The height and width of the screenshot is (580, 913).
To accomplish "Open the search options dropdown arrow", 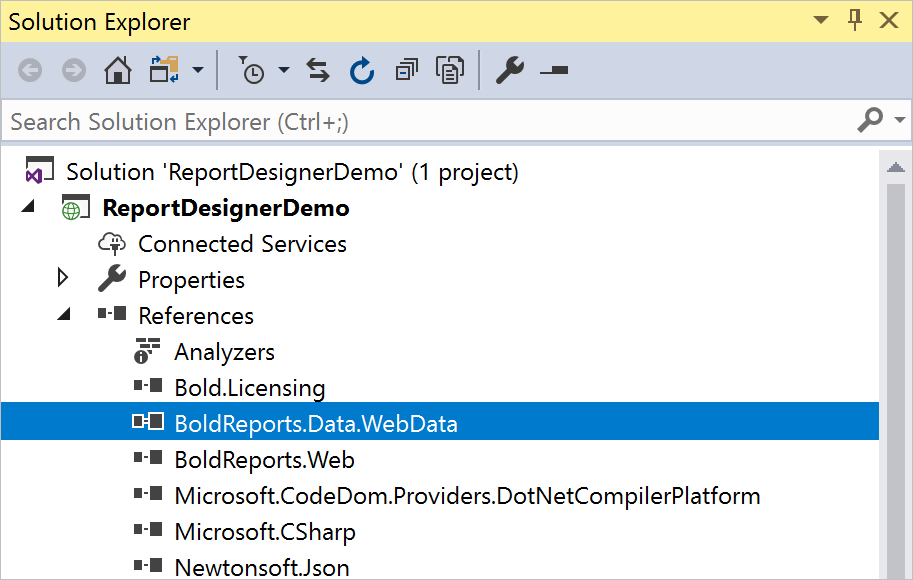I will 900,120.
